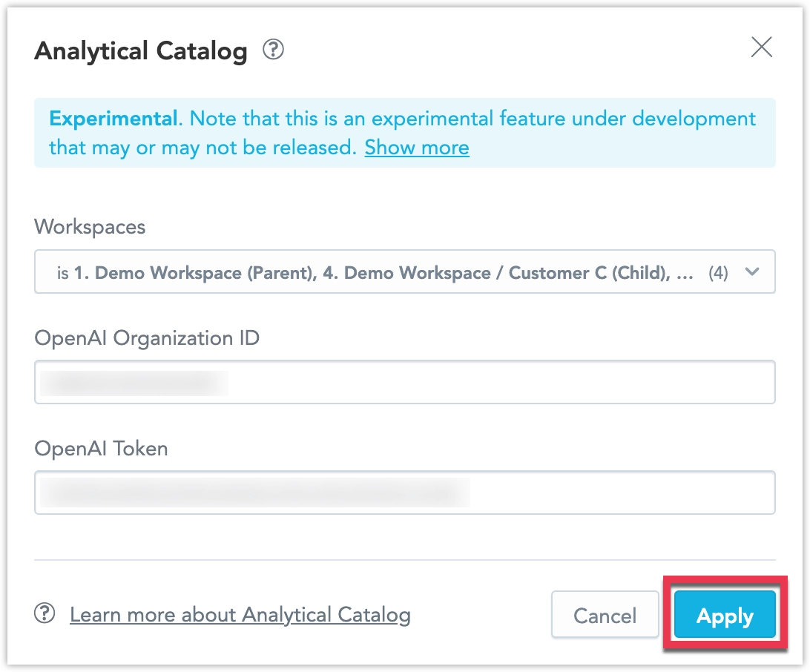
Task: Click the OpenAI Organization ID label
Action: tap(146, 337)
